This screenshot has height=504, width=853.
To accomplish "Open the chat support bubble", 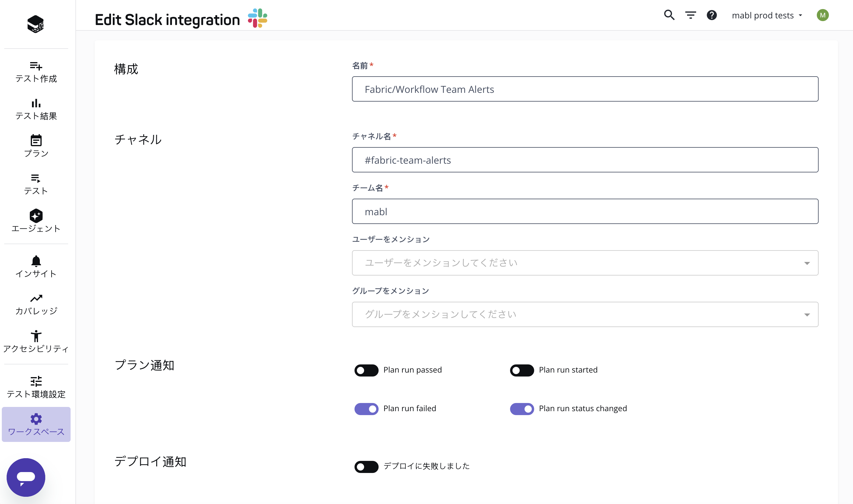I will pyautogui.click(x=26, y=477).
